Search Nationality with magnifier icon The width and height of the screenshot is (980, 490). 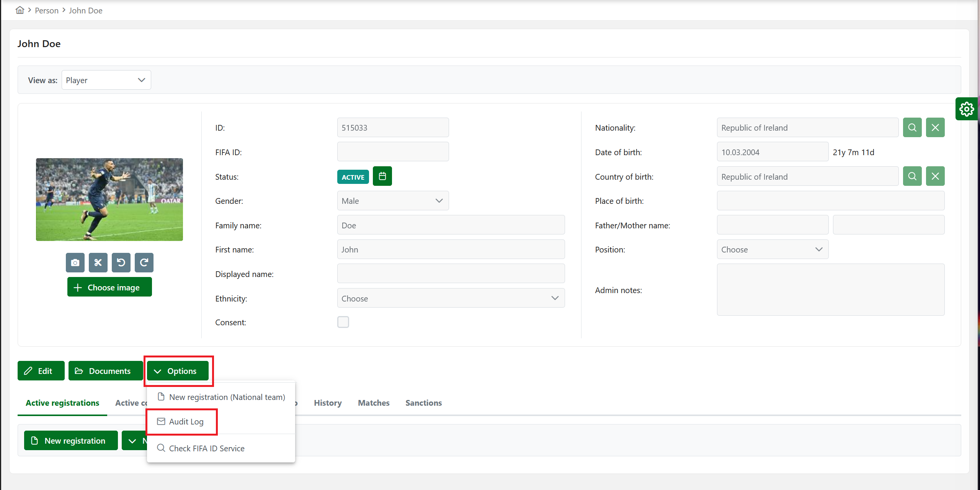pos(912,128)
